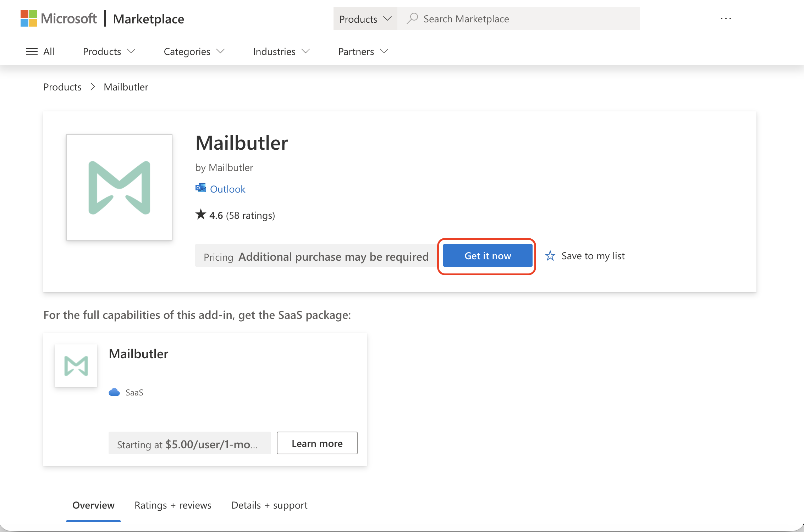Click Learn more for the SaaS package
Image resolution: width=804 pixels, height=532 pixels.
click(x=317, y=443)
